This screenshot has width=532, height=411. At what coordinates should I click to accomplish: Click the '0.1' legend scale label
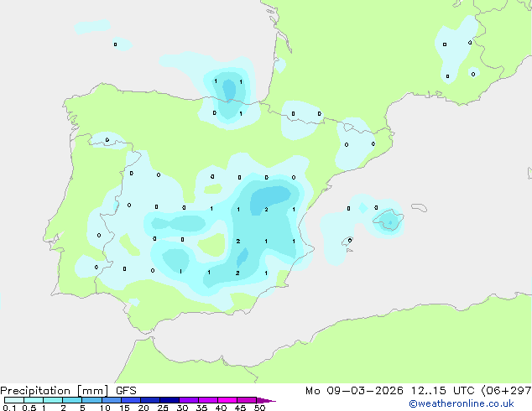[x=9, y=408]
